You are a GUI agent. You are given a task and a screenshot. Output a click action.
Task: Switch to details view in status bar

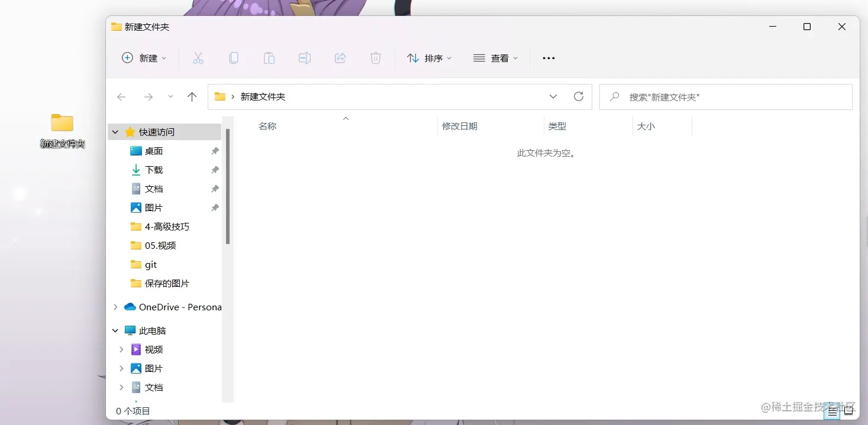click(x=832, y=410)
